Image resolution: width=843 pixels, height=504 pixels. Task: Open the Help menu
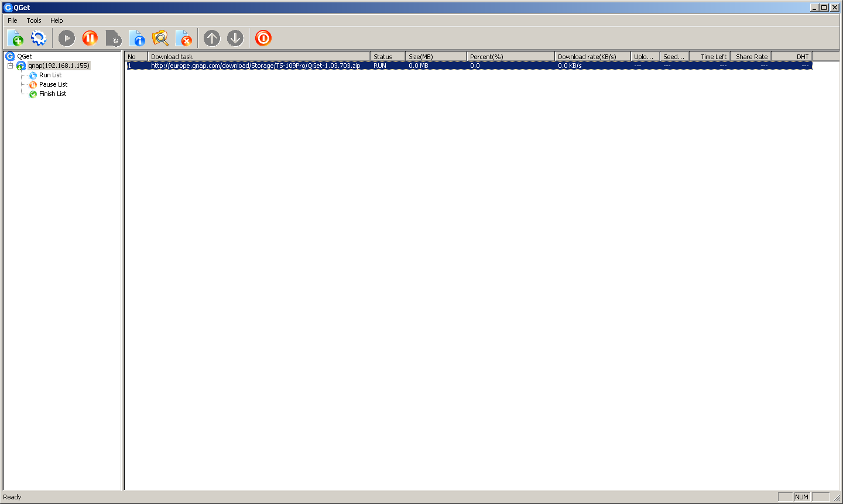tap(57, 20)
